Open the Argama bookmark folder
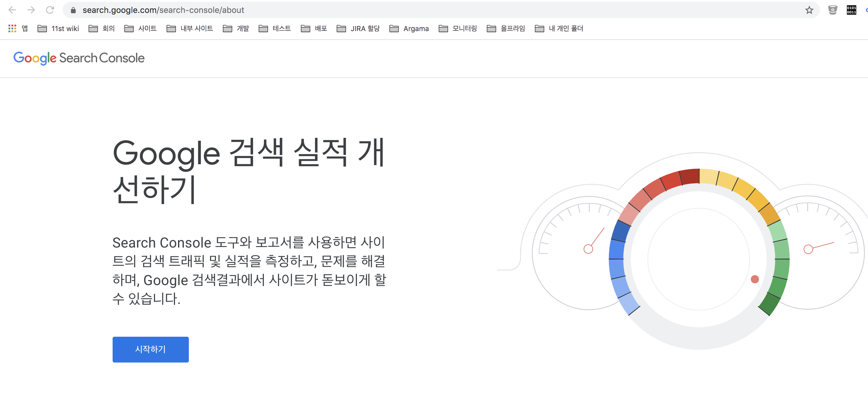Image resolution: width=868 pixels, height=403 pixels. click(409, 29)
